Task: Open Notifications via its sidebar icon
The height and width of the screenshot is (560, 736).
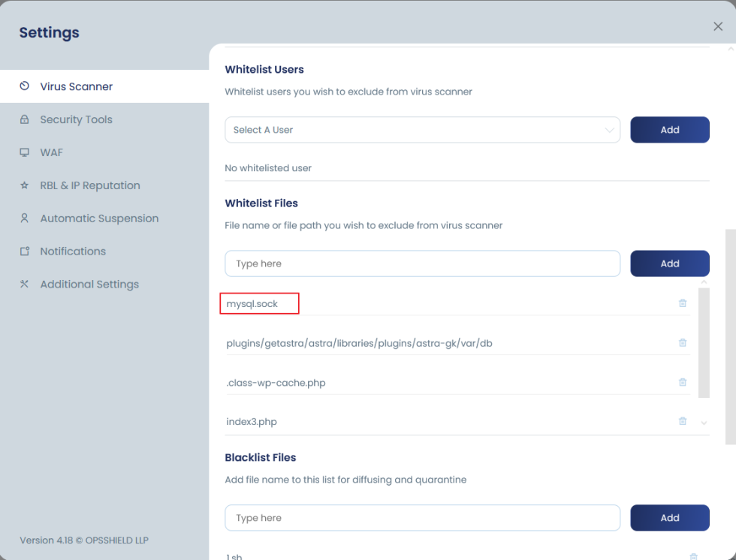Action: tap(26, 251)
